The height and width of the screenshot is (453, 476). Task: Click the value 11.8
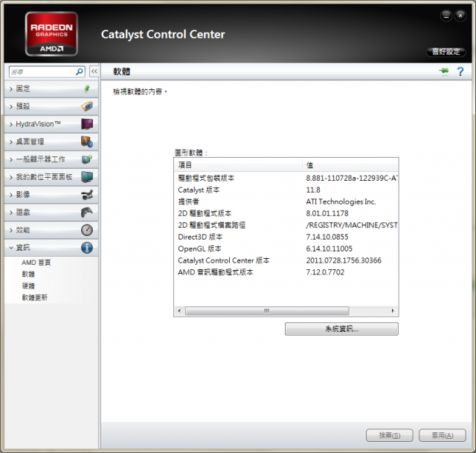(x=313, y=190)
